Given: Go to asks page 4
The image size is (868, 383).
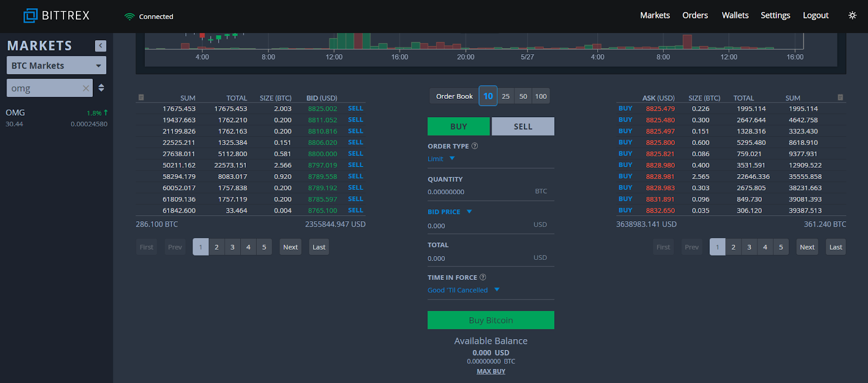Looking at the screenshot, I should pos(765,247).
